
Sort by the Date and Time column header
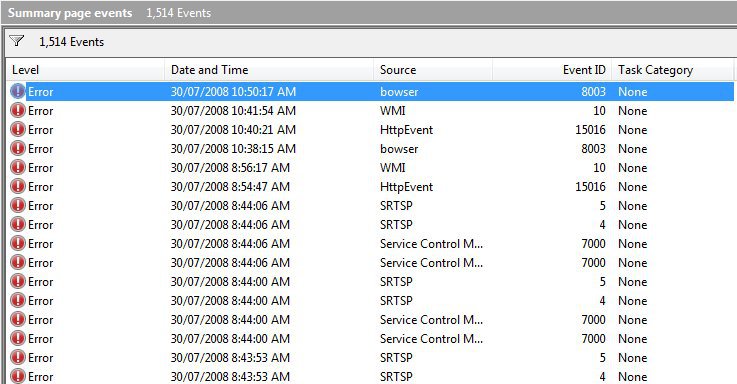pyautogui.click(x=269, y=70)
